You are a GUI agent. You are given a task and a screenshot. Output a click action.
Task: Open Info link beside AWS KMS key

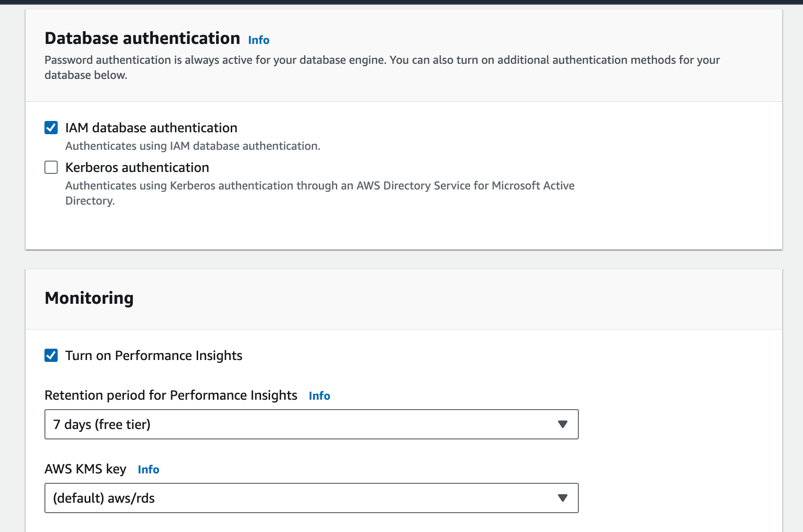click(x=148, y=470)
